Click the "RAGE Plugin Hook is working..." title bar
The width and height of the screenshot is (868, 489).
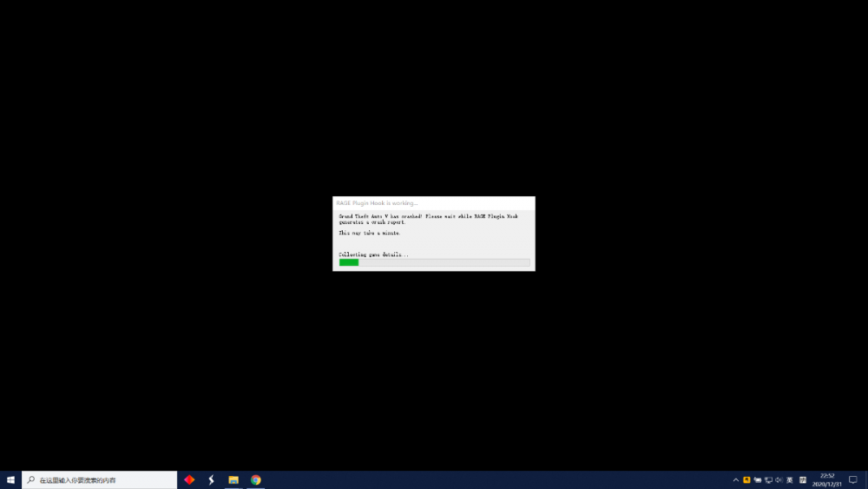coord(434,203)
